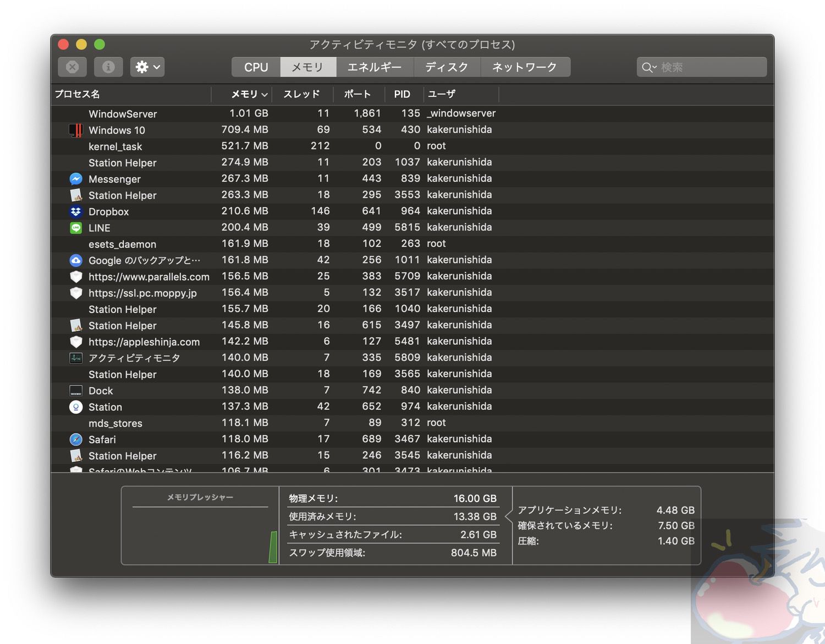
Task: Select the esets_daemon process row
Action: (413, 244)
